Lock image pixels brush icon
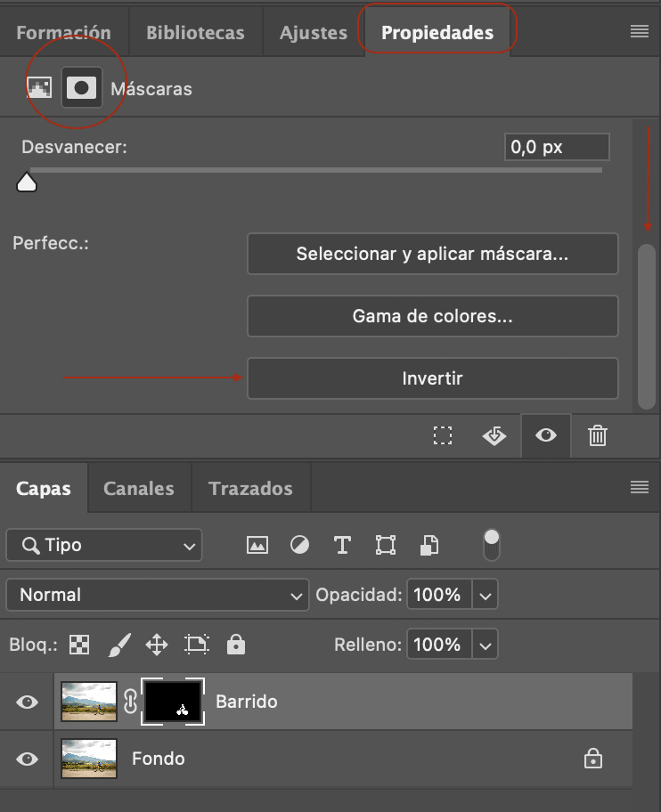This screenshot has height=812, width=661. 119,645
